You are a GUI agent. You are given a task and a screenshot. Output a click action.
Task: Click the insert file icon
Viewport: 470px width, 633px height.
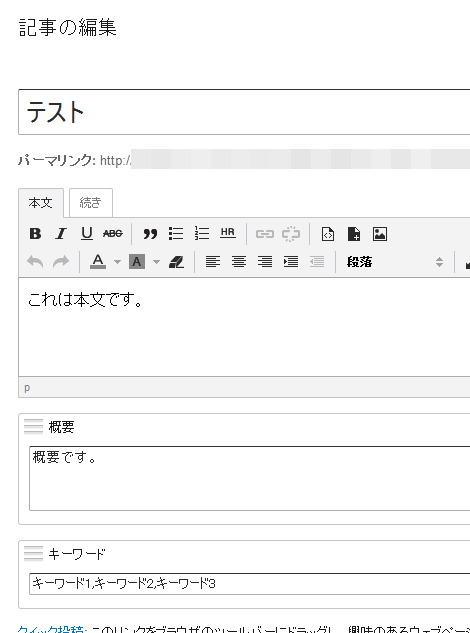pyautogui.click(x=354, y=234)
